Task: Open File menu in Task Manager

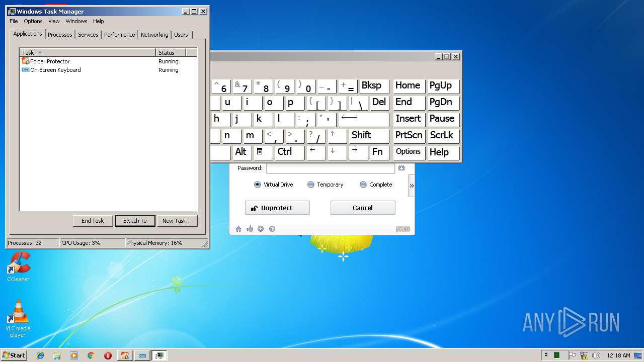Action: [x=14, y=21]
